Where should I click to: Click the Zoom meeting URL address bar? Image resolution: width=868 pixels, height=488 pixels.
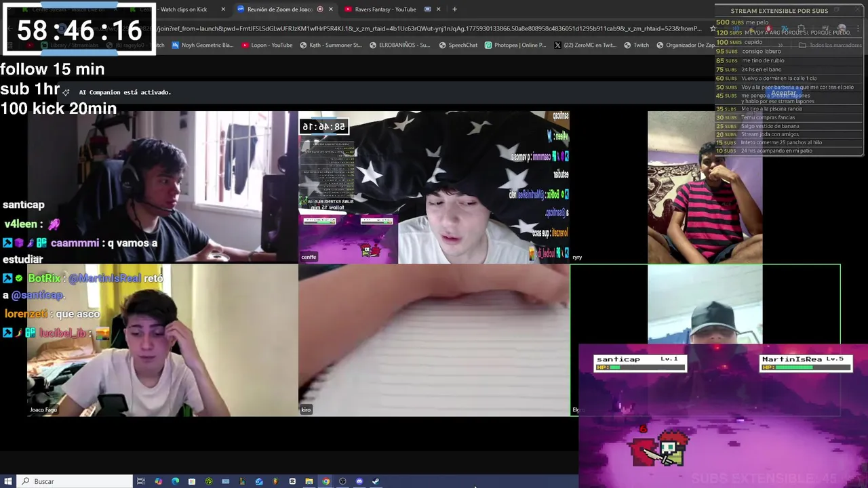431,28
